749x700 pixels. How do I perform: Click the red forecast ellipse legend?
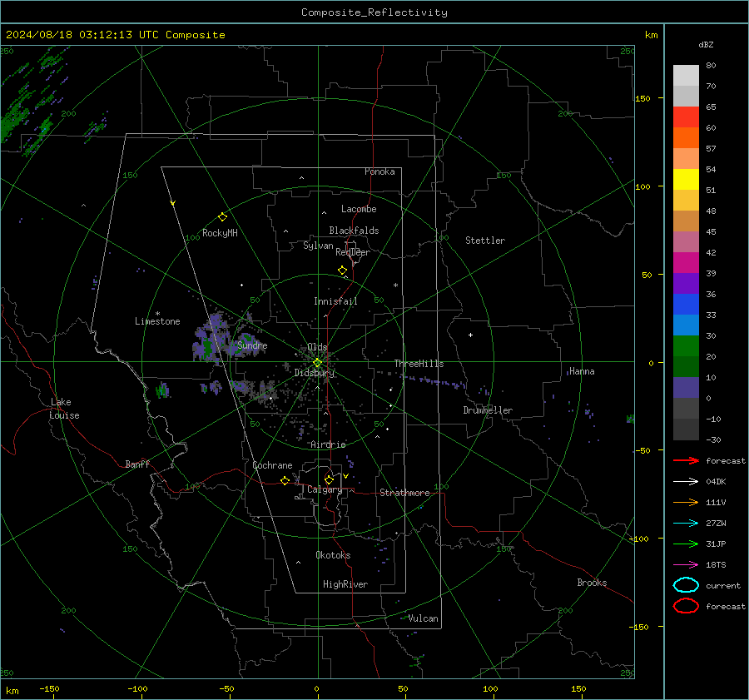pyautogui.click(x=686, y=606)
